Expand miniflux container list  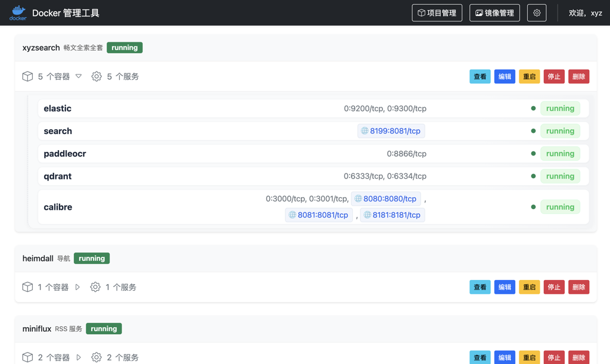tap(79, 357)
